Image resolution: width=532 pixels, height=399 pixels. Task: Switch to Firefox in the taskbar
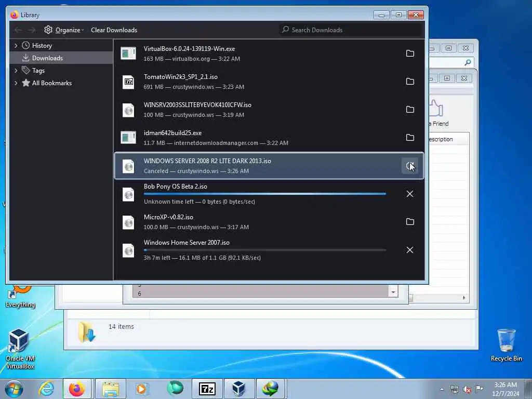(x=77, y=389)
